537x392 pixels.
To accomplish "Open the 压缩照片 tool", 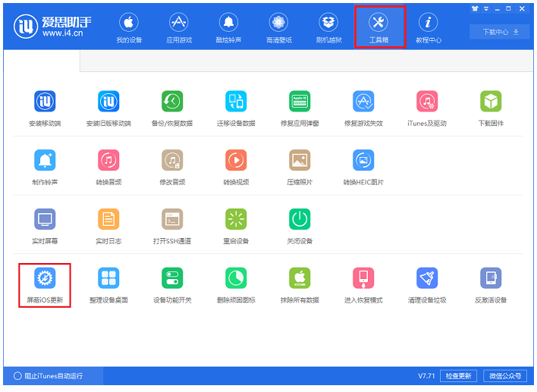I will tap(300, 161).
